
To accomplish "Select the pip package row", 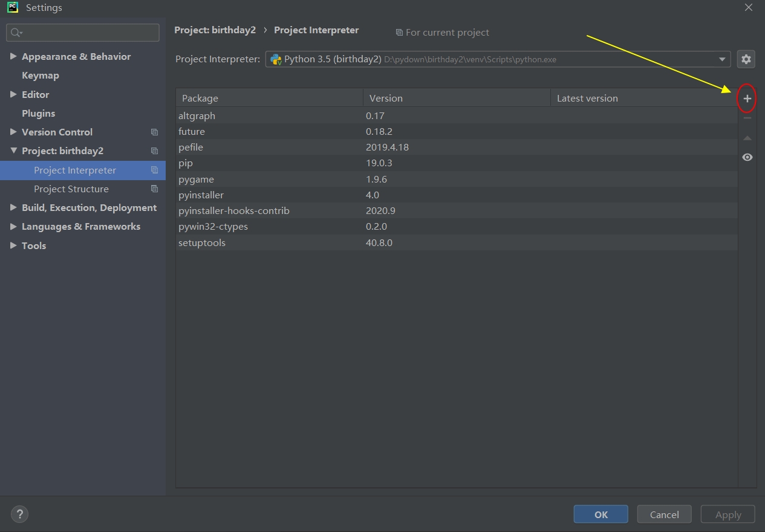I will [457, 163].
